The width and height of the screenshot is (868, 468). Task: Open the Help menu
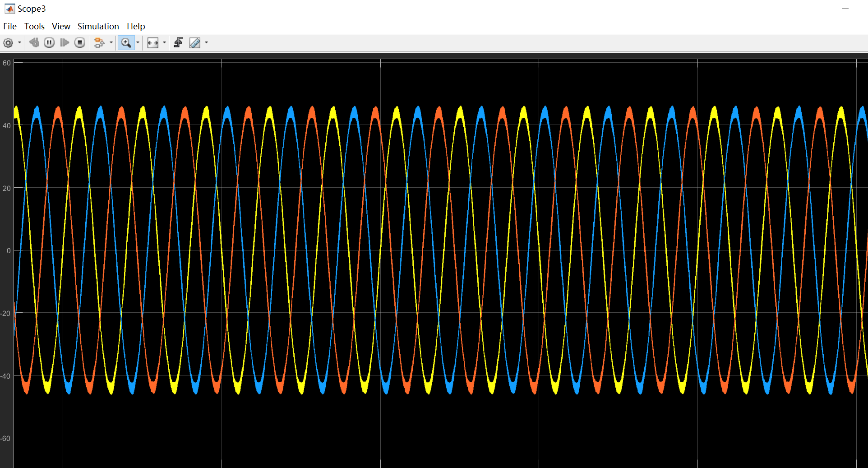pos(136,26)
